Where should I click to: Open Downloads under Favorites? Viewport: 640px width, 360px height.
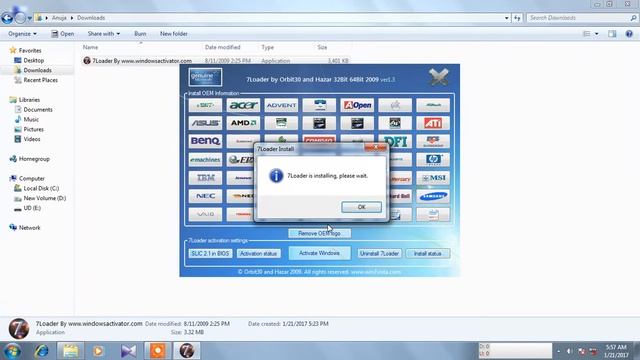click(37, 70)
